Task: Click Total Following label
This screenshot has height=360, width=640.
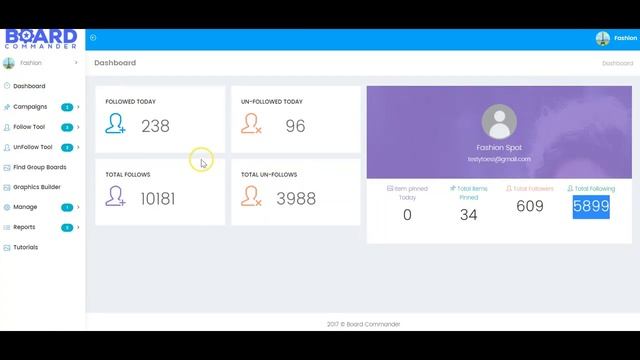Action: click(x=591, y=189)
